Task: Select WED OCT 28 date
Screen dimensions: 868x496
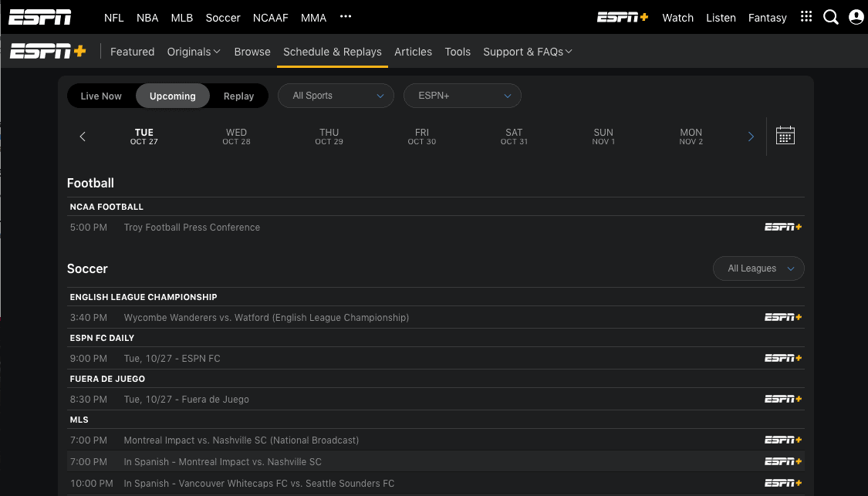Action: click(236, 137)
